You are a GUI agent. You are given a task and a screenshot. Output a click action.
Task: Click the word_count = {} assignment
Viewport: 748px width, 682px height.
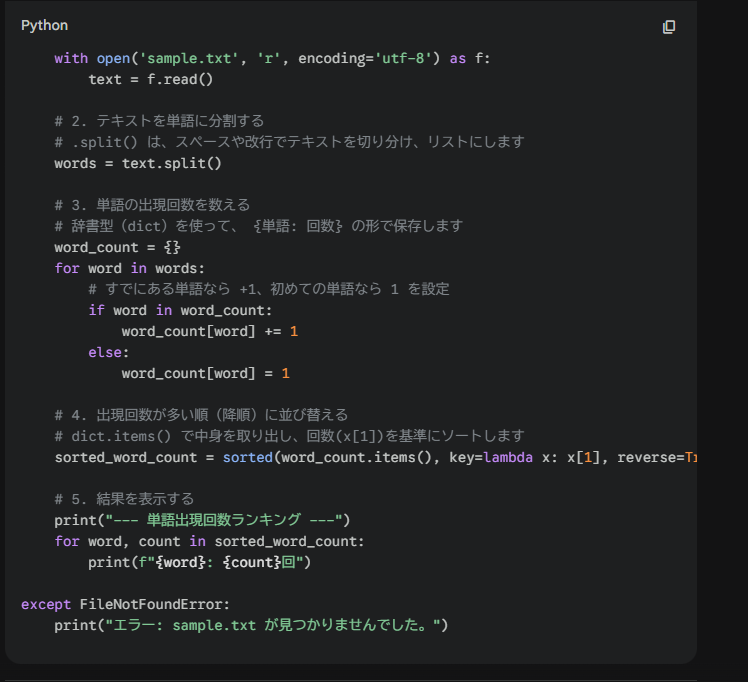pyautogui.click(x=117, y=247)
